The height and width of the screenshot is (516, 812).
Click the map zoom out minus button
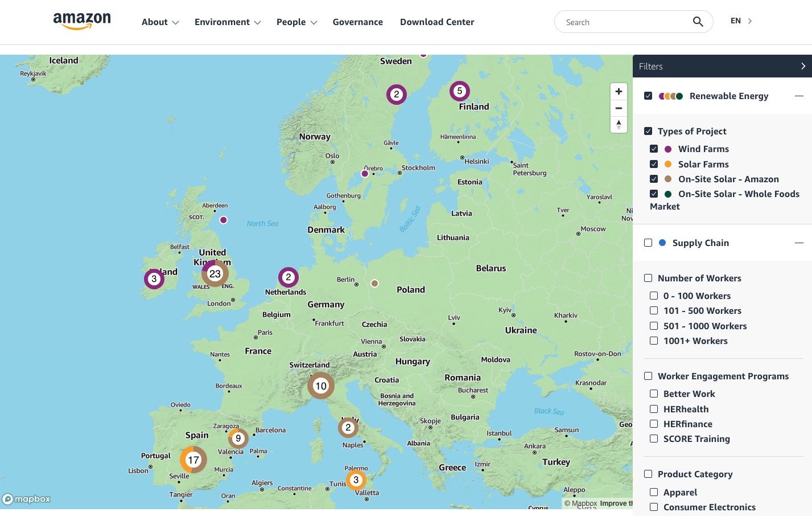[x=619, y=108]
